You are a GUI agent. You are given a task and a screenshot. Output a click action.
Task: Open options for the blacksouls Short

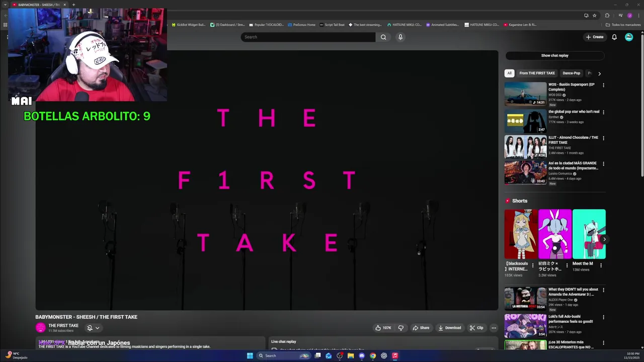click(533, 265)
